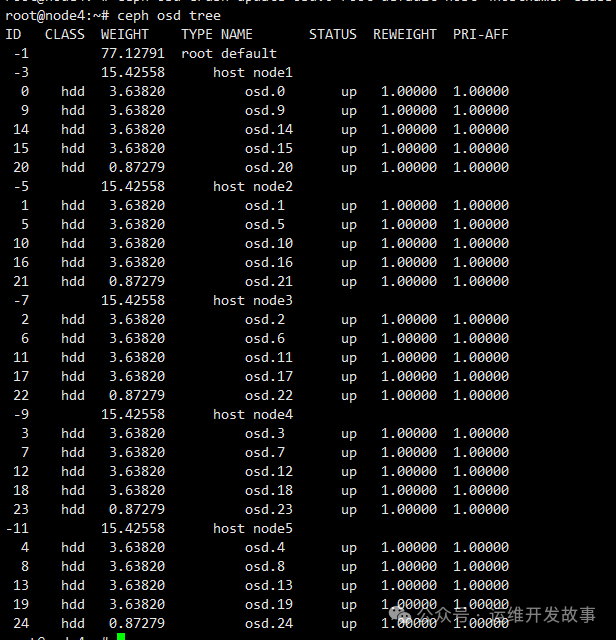The image size is (616, 640).
Task: Click the osd.9 name
Action: click(265, 110)
